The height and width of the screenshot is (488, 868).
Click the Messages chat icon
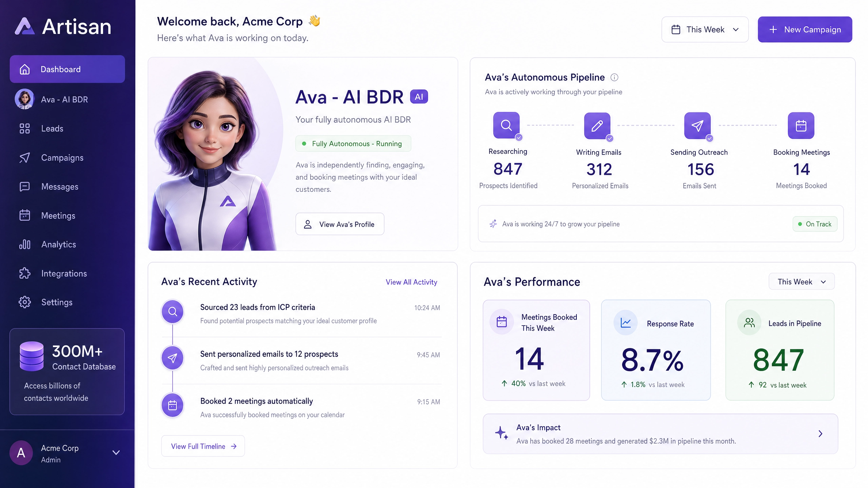click(24, 186)
